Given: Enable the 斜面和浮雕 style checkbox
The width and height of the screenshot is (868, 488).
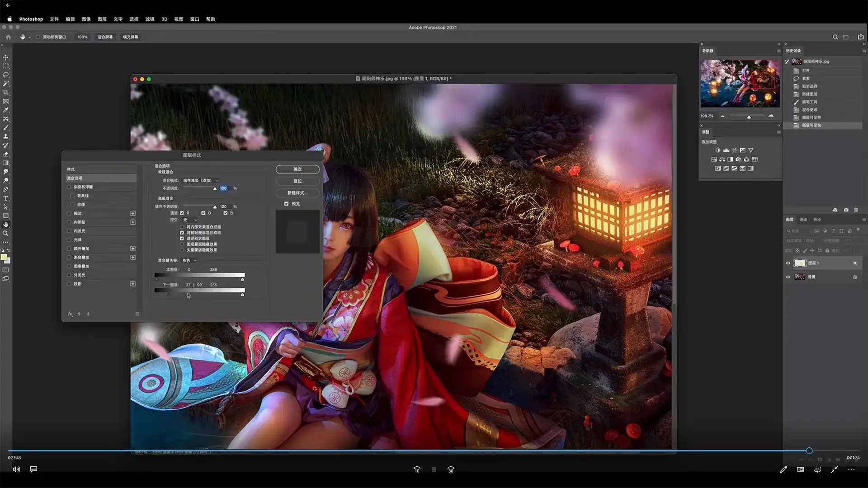Looking at the screenshot, I should (69, 187).
